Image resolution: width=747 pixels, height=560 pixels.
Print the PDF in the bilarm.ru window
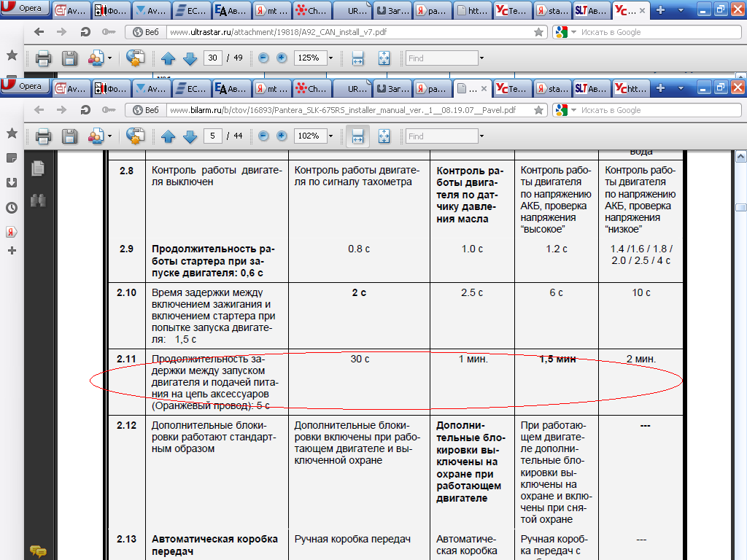43,136
